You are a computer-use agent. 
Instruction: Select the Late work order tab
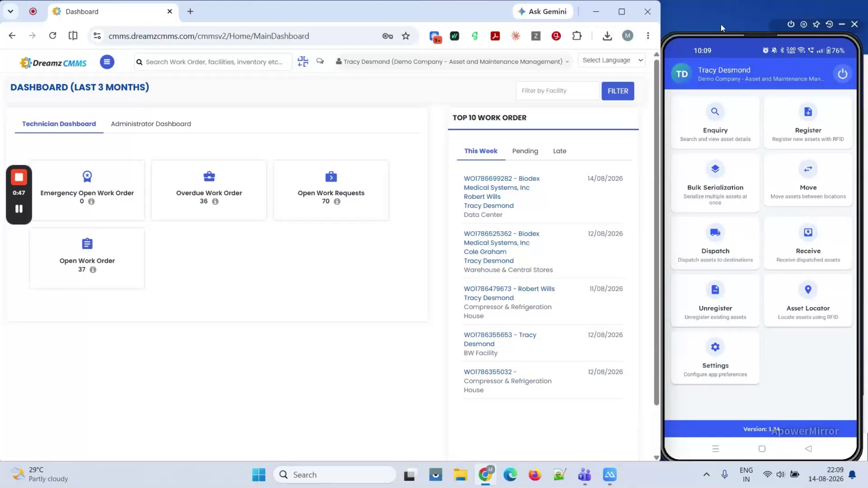tap(559, 151)
